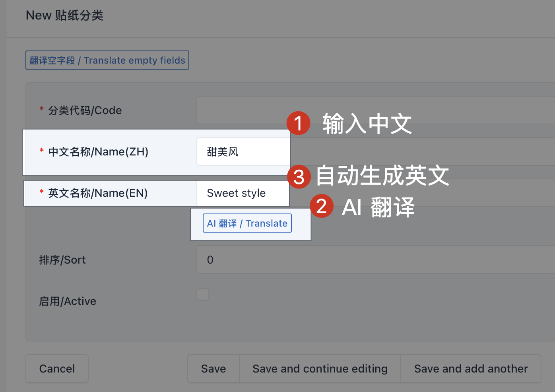Click the Cancel button
555x392 pixels.
[57, 369]
